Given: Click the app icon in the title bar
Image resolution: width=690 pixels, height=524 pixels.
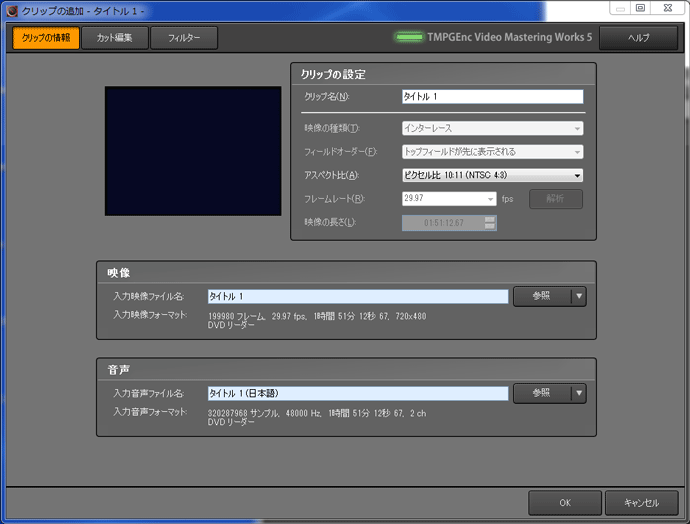Looking at the screenshot, I should click(x=11, y=9).
